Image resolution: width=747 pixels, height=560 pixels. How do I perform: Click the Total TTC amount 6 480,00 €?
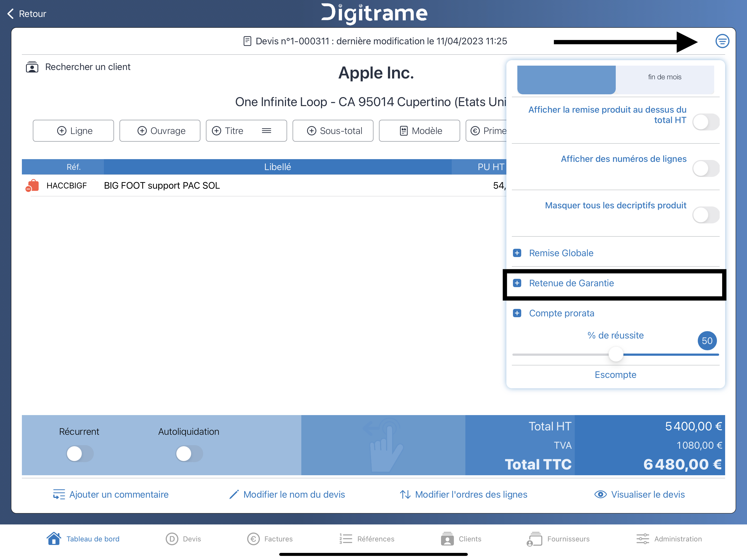click(x=682, y=464)
